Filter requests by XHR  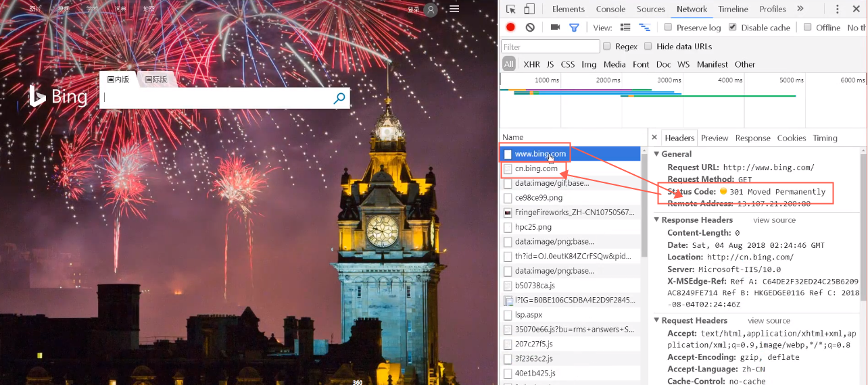(x=531, y=64)
